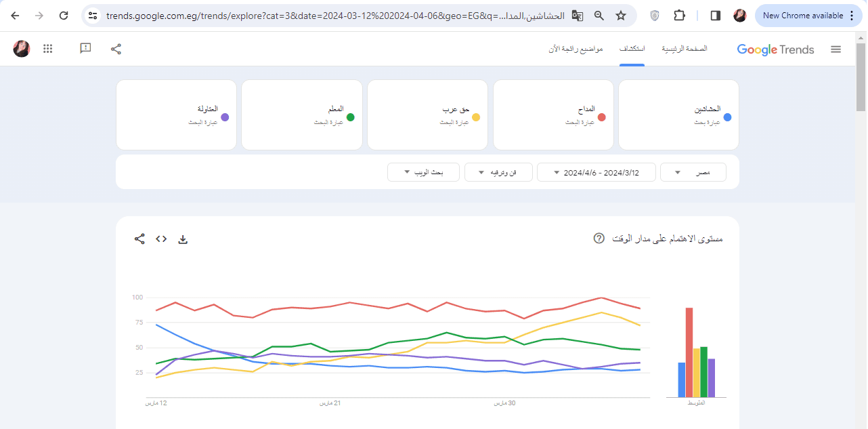Image resolution: width=868 pixels, height=429 pixels.
Task: Open the Google Trends hamburger menu
Action: (836, 49)
